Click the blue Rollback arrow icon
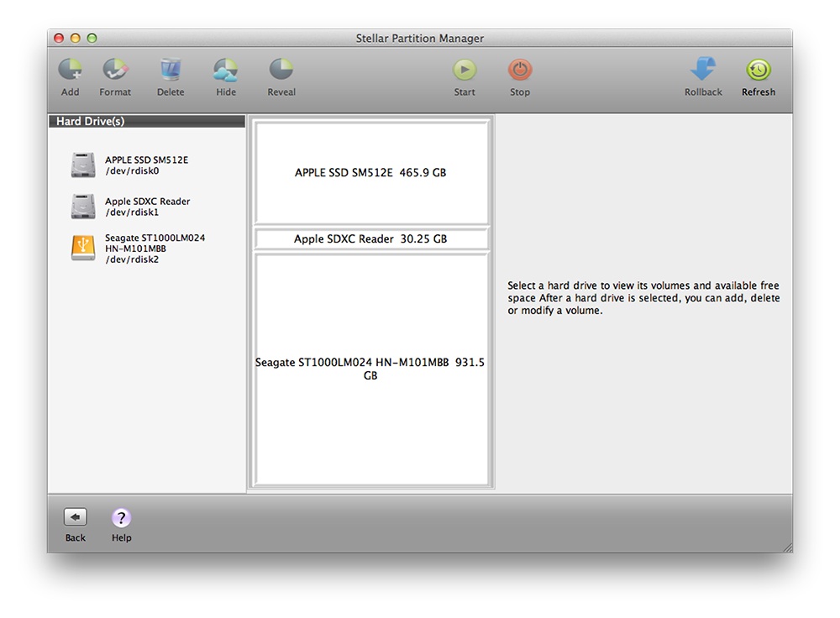 (x=703, y=70)
